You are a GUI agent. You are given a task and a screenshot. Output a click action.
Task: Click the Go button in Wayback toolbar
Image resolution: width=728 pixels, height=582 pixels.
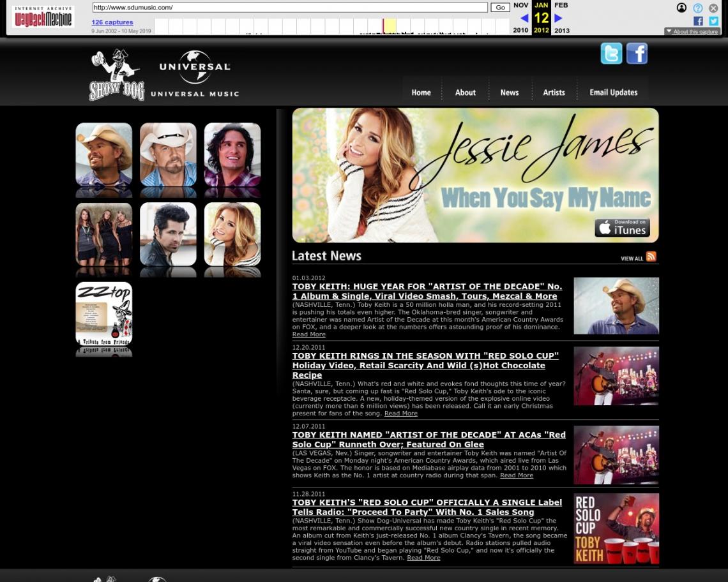(500, 8)
